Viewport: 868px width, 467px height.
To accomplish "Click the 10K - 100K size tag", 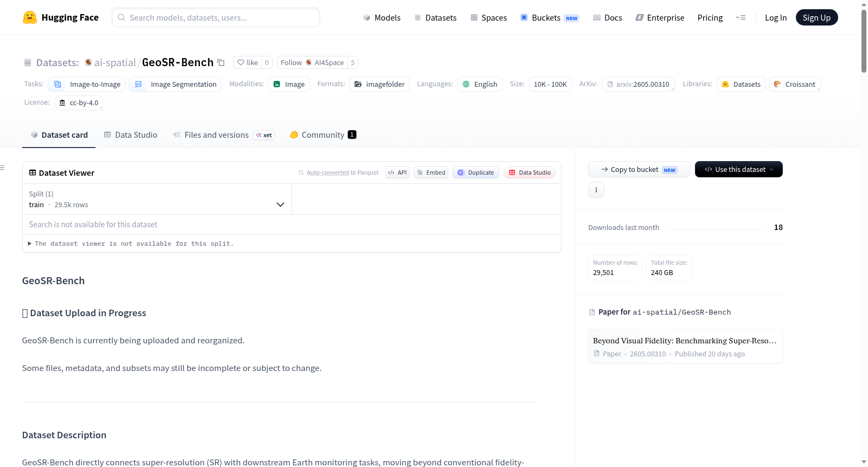I will [550, 84].
